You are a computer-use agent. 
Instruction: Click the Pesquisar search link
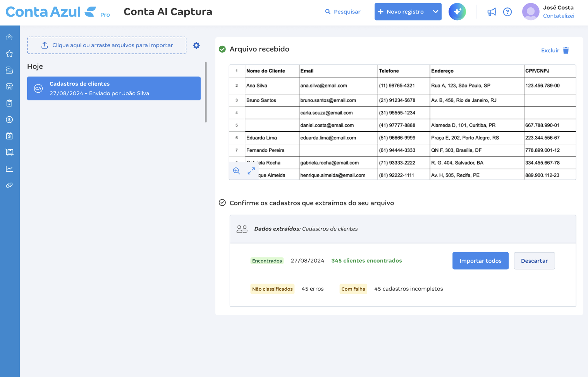(347, 12)
